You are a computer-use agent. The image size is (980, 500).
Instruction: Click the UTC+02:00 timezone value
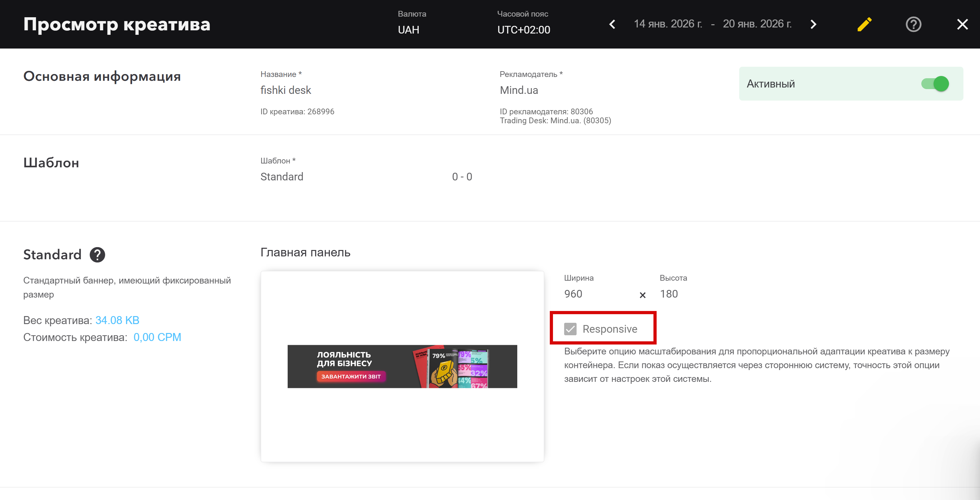pyautogui.click(x=523, y=30)
